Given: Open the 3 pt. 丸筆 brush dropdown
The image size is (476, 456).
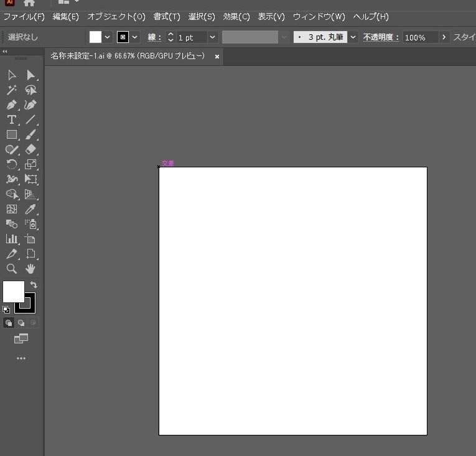Looking at the screenshot, I should [353, 37].
